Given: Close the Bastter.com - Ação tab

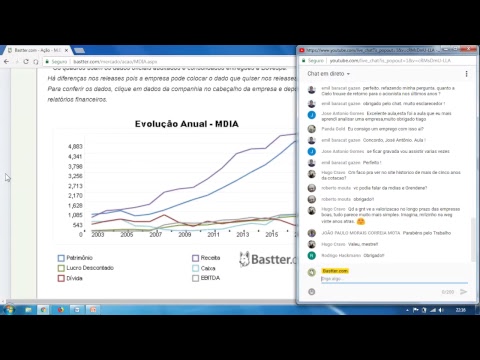Looking at the screenshot, I should [66, 50].
